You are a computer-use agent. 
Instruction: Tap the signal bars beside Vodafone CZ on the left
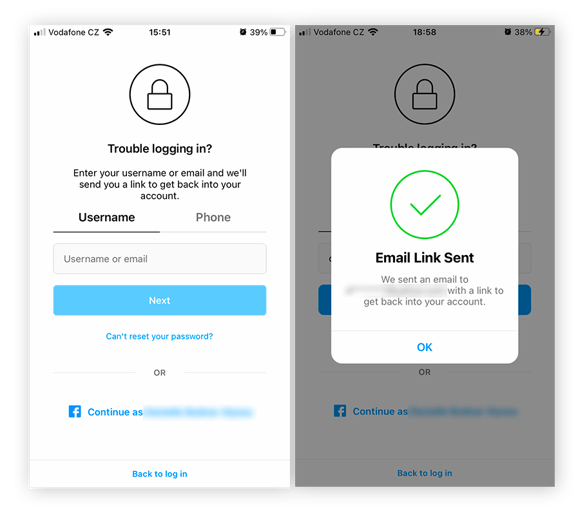pyautogui.click(x=40, y=33)
